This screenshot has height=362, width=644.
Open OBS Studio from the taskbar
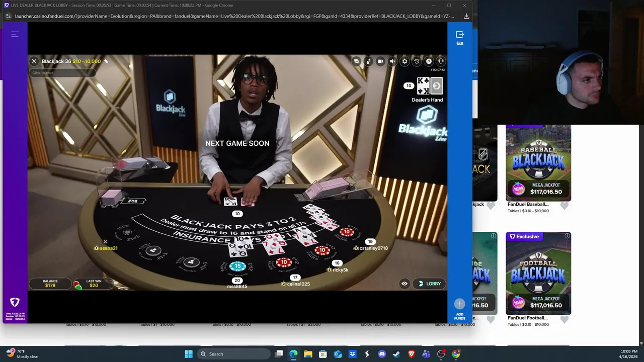441,354
